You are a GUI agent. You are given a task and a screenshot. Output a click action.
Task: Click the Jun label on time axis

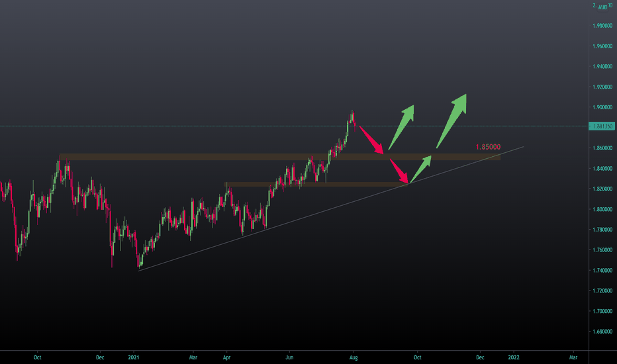289,357
